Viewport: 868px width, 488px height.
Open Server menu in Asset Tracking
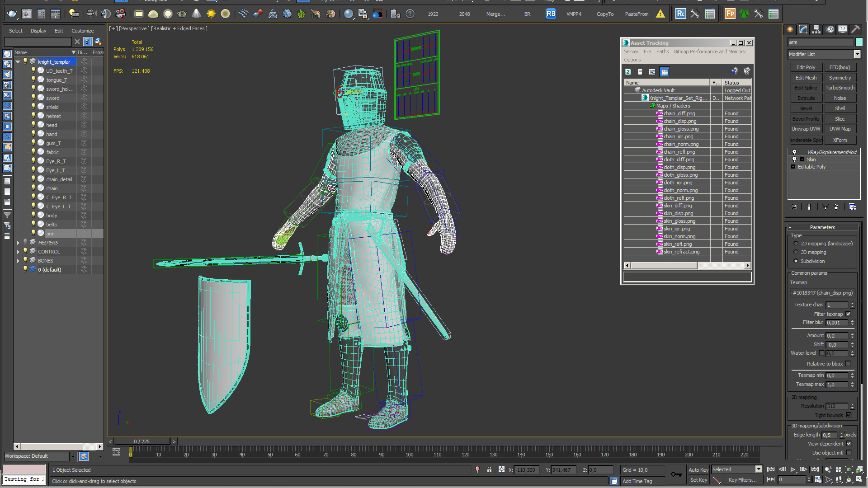[631, 52]
